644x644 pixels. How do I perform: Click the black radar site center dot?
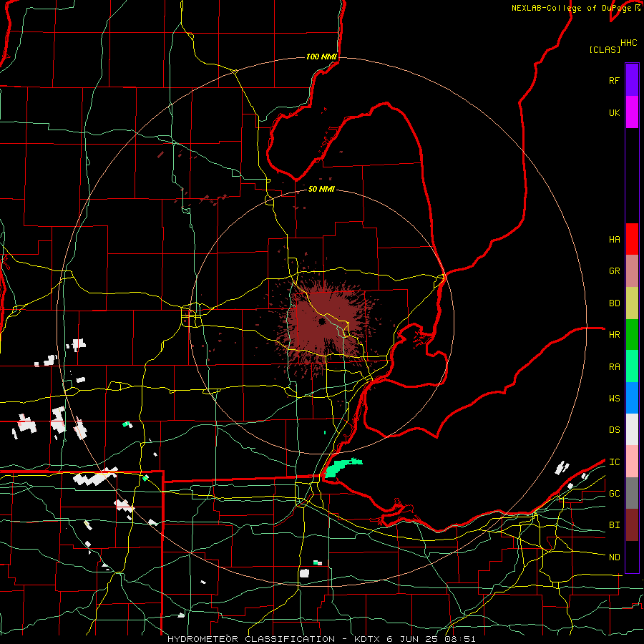(322, 321)
